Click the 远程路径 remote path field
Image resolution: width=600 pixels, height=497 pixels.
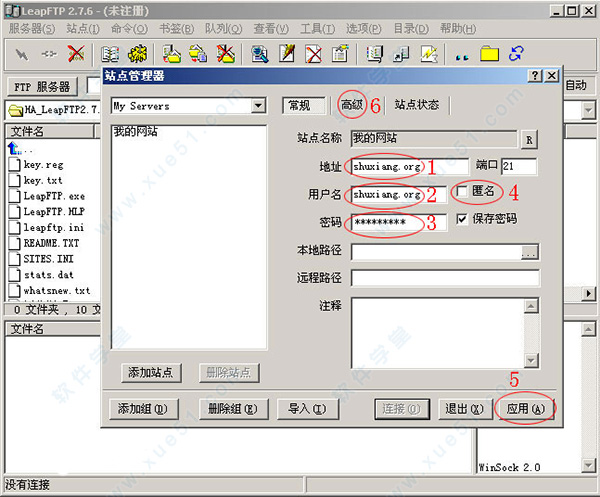click(445, 278)
